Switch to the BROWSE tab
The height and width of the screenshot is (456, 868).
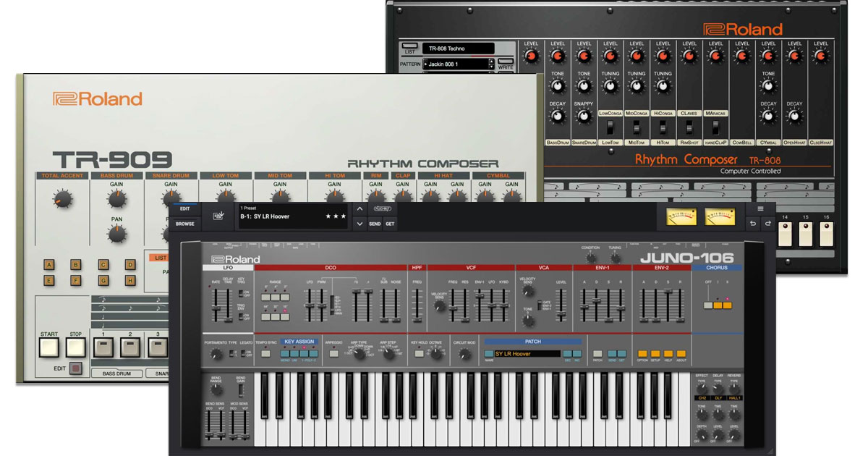(x=184, y=224)
